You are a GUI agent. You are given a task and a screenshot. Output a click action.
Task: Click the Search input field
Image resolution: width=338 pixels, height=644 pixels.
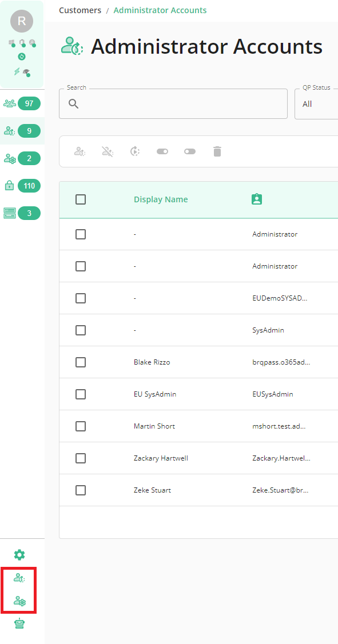coord(173,104)
